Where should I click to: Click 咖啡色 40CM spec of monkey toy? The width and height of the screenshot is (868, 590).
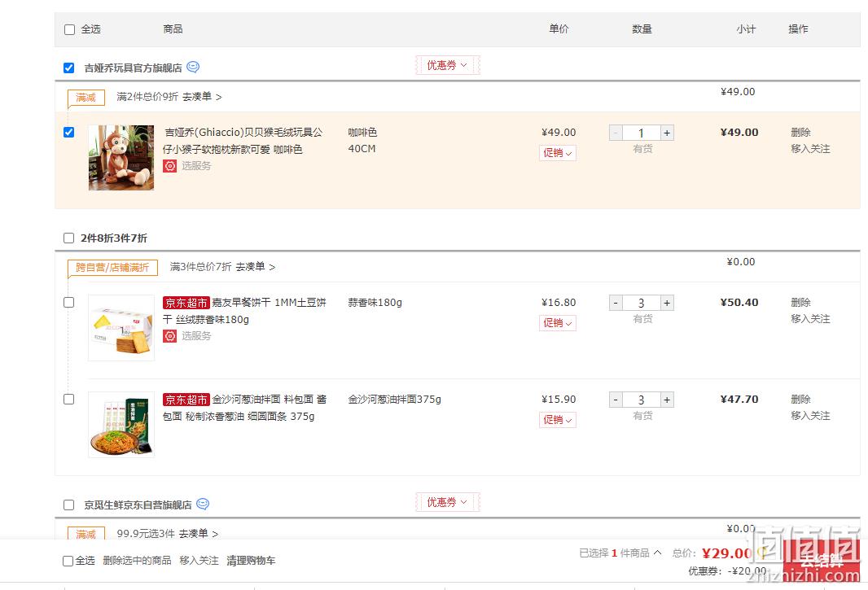point(362,141)
